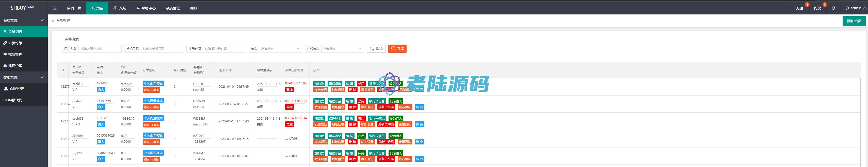This screenshot has width=868, height=167.
Task: Open 充值 notifications with badge 4
Action: [799, 8]
